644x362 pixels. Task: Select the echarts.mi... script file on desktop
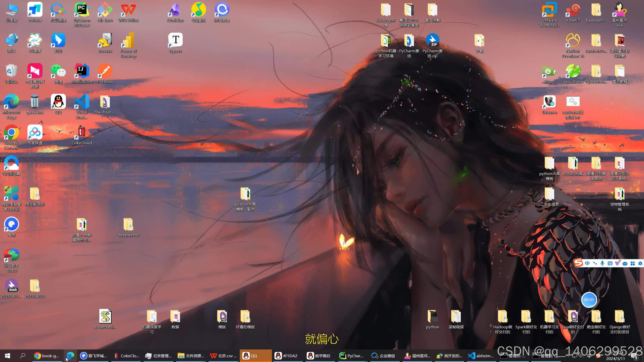pyautogui.click(x=105, y=319)
